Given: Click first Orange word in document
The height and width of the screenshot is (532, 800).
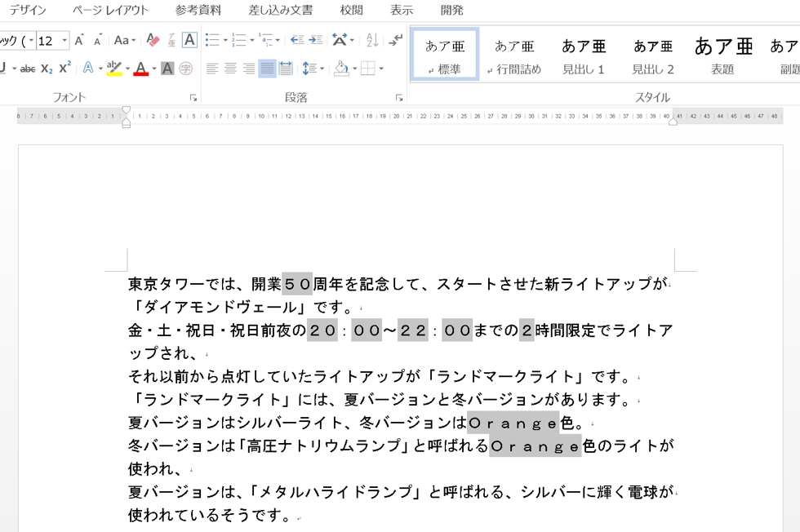Looking at the screenshot, I should pos(513,423).
